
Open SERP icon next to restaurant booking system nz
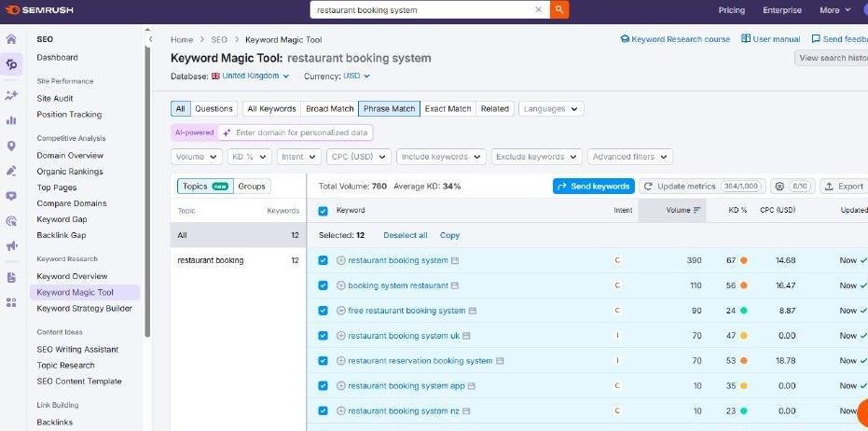point(467,411)
